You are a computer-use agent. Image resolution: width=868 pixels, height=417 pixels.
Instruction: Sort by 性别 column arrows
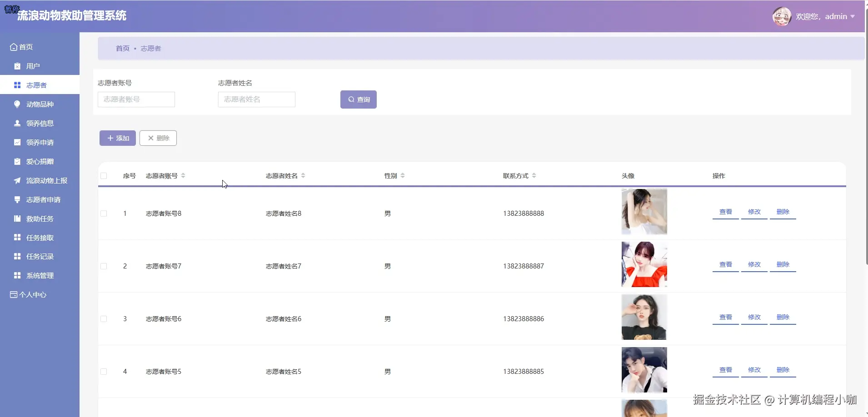[x=403, y=176]
